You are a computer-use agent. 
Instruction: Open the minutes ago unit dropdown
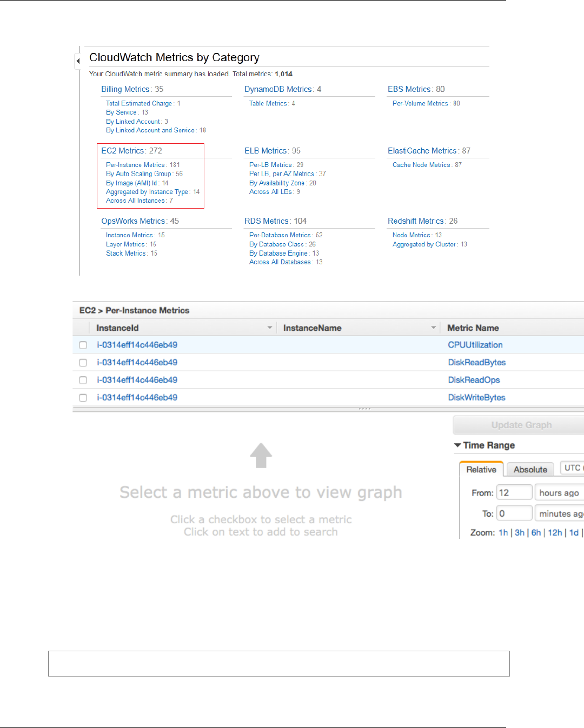559,513
